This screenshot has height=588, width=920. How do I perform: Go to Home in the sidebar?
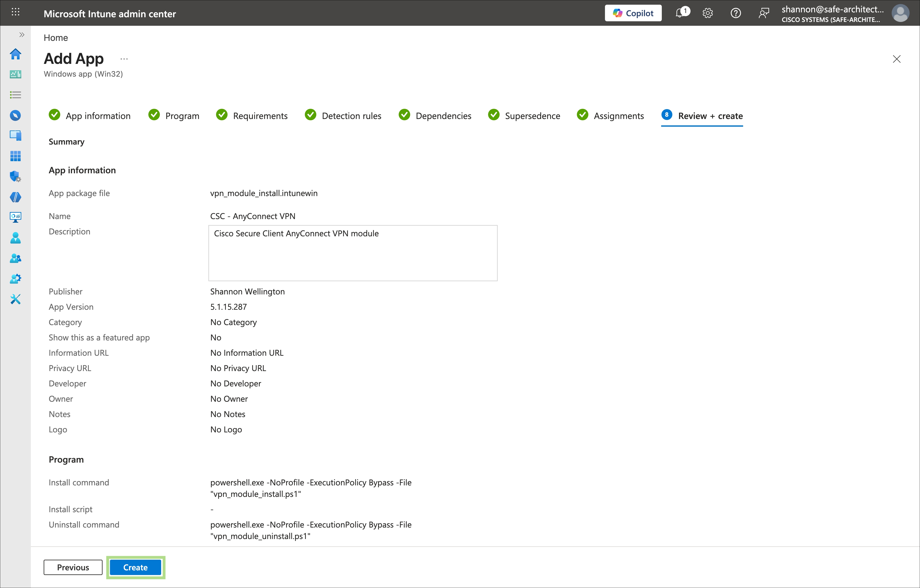15,54
